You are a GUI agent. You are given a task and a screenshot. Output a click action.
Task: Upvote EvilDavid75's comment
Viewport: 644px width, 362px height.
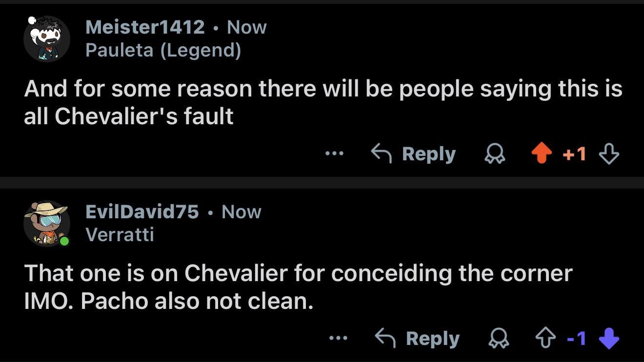click(x=545, y=339)
